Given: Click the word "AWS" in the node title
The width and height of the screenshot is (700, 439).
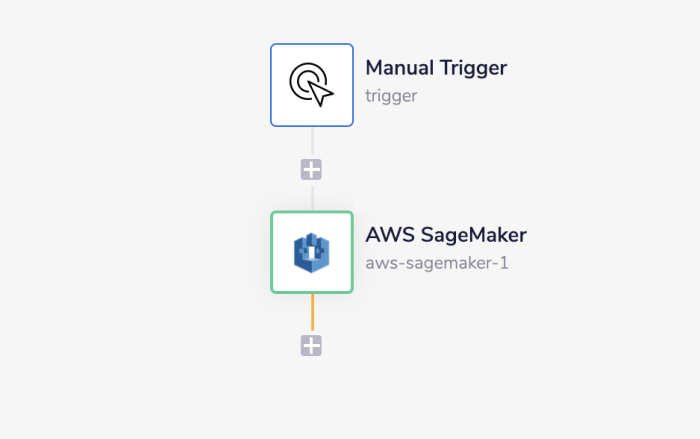Looking at the screenshot, I should 385,236.
